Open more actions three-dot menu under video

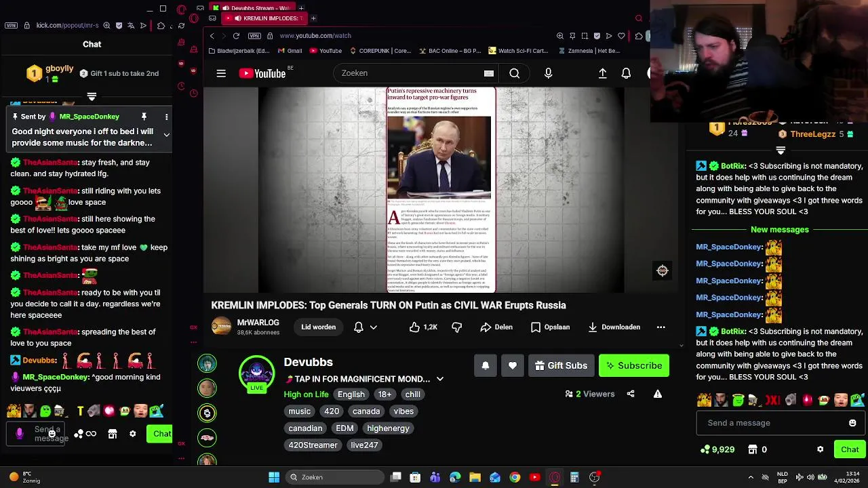(661, 327)
